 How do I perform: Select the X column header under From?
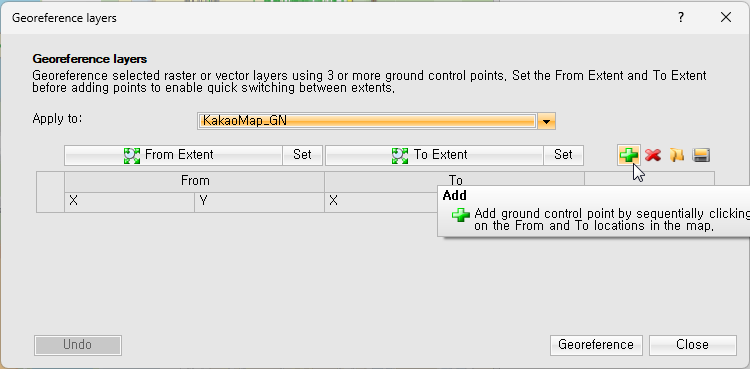click(129, 201)
